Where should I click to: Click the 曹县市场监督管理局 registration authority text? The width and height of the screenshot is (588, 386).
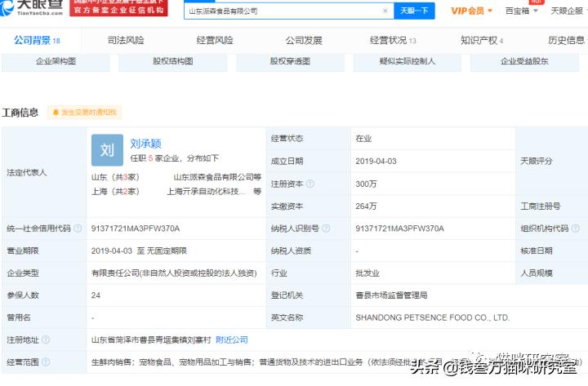[x=391, y=295]
